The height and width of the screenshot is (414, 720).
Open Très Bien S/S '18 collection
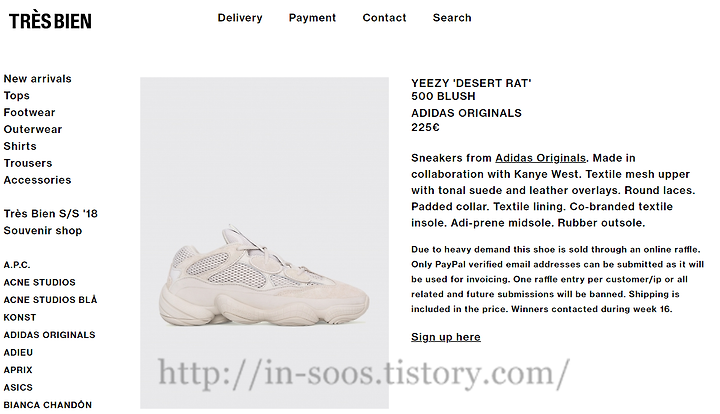[x=51, y=214]
